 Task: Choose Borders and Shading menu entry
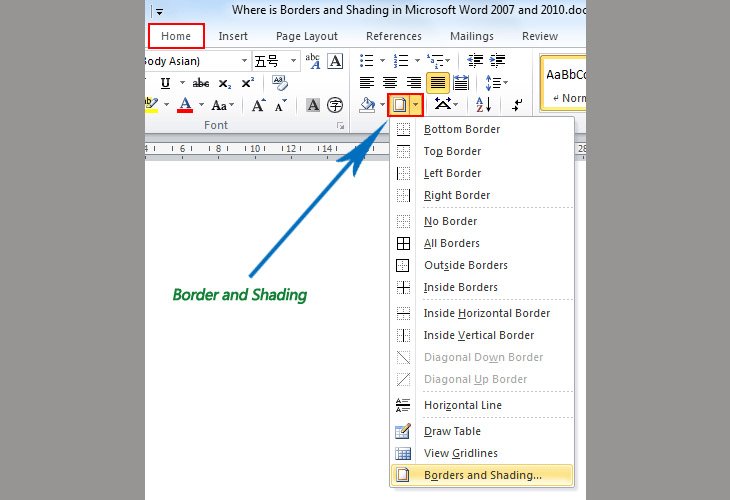(482, 475)
